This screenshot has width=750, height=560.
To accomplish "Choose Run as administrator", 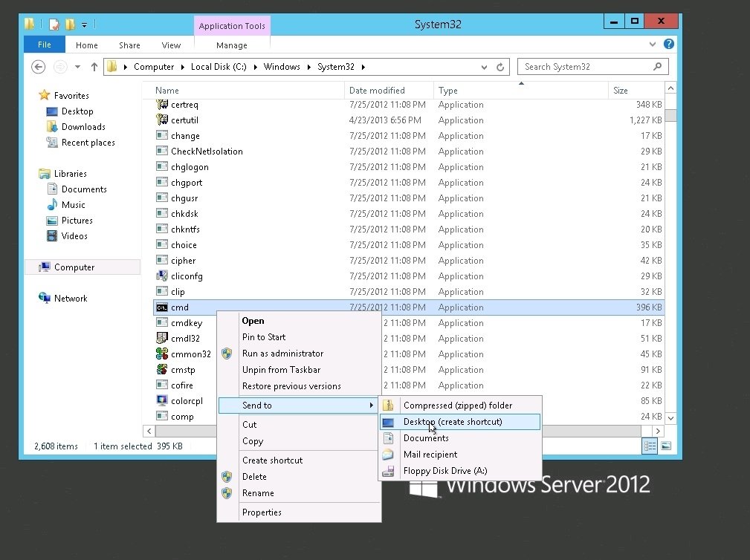I will point(300,353).
